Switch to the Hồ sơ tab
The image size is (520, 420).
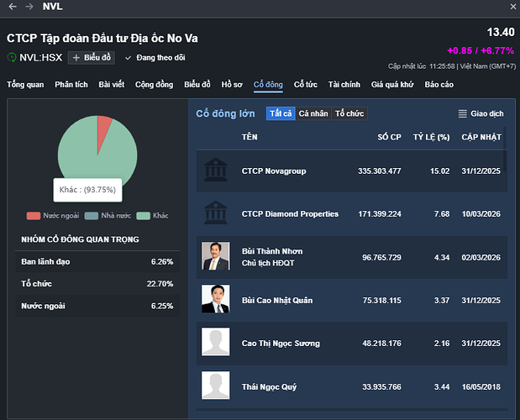[232, 85]
